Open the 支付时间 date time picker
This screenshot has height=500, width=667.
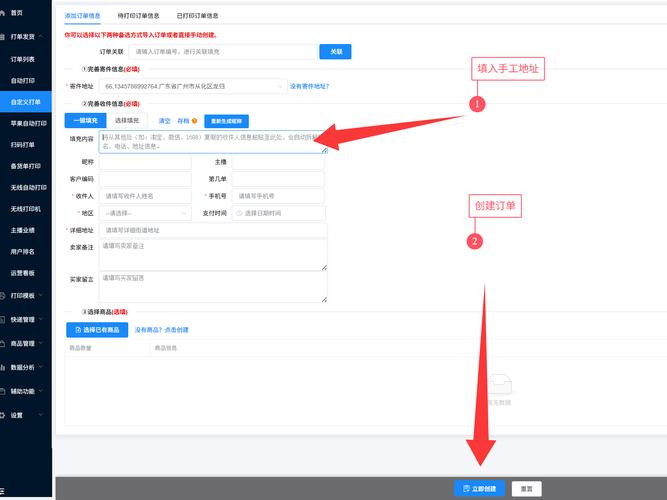click(x=279, y=213)
